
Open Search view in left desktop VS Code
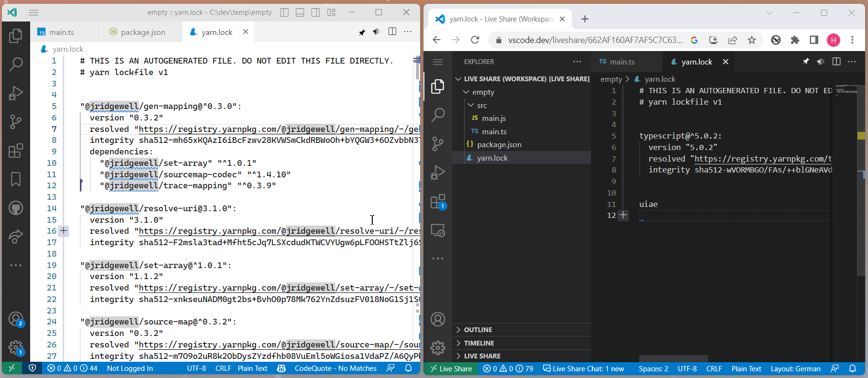pos(16,64)
